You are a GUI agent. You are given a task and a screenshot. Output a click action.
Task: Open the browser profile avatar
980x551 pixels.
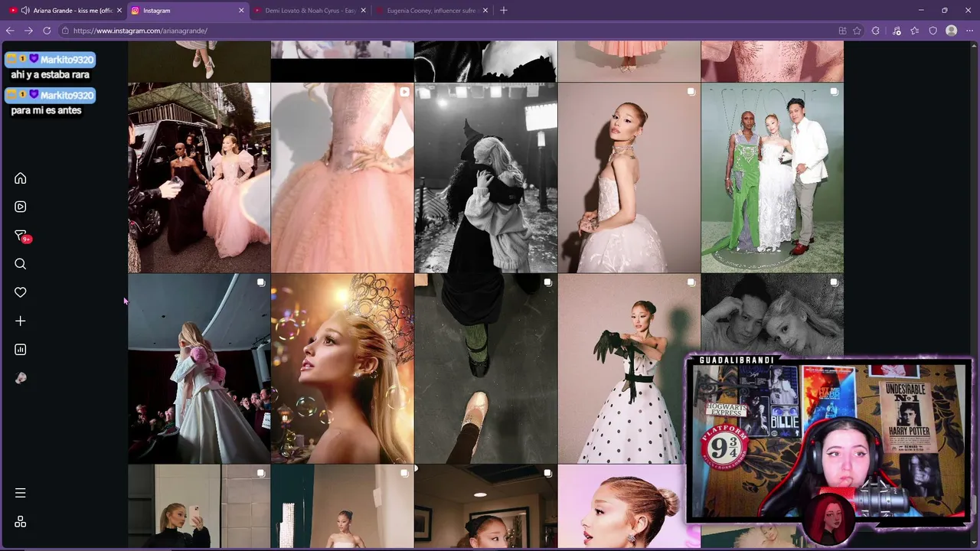[952, 31]
